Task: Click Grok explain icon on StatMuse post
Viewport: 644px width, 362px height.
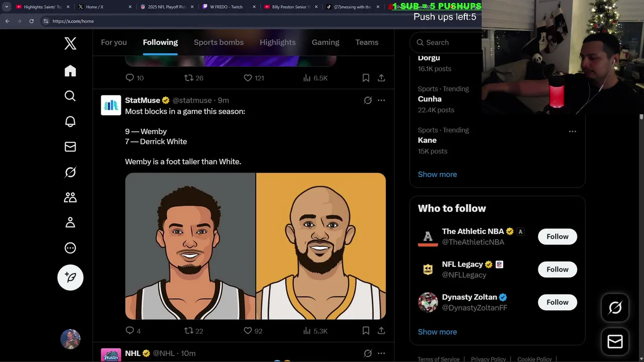Action: click(x=368, y=101)
